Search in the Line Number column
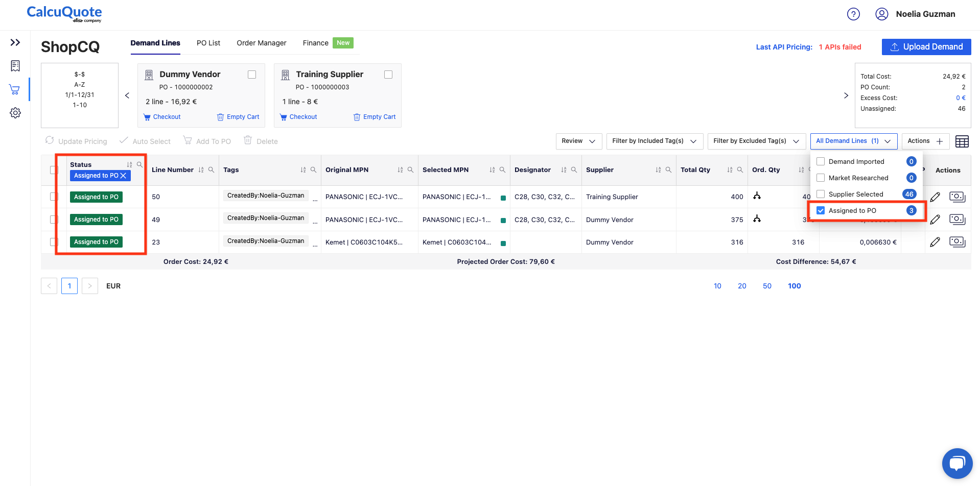 click(x=211, y=170)
